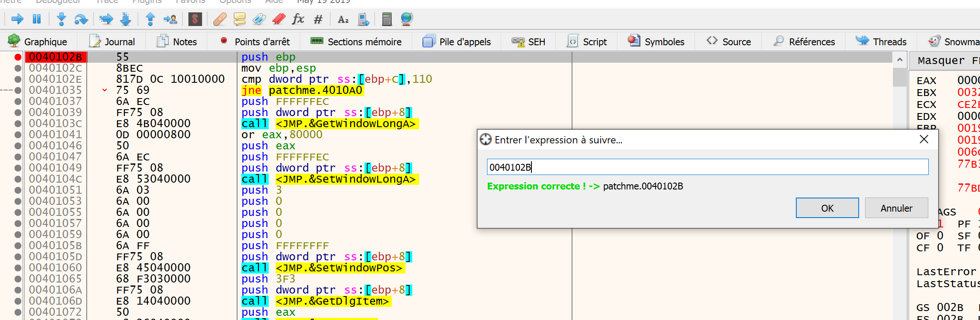Select the 'or eax,80000' instruction
The image size is (980, 320).
(282, 134)
